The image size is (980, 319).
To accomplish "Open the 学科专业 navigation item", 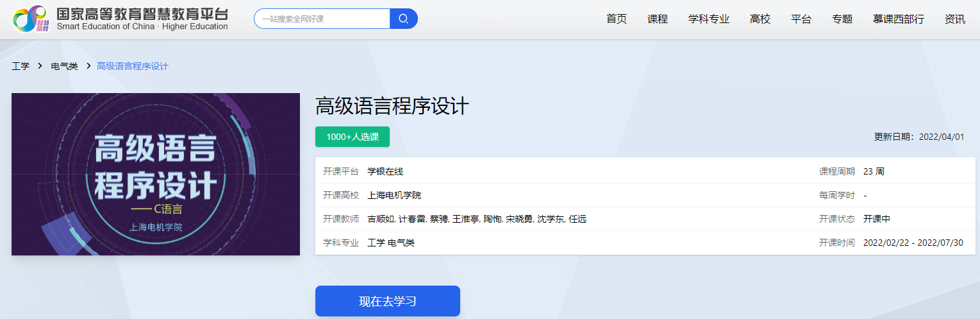I will 709,19.
